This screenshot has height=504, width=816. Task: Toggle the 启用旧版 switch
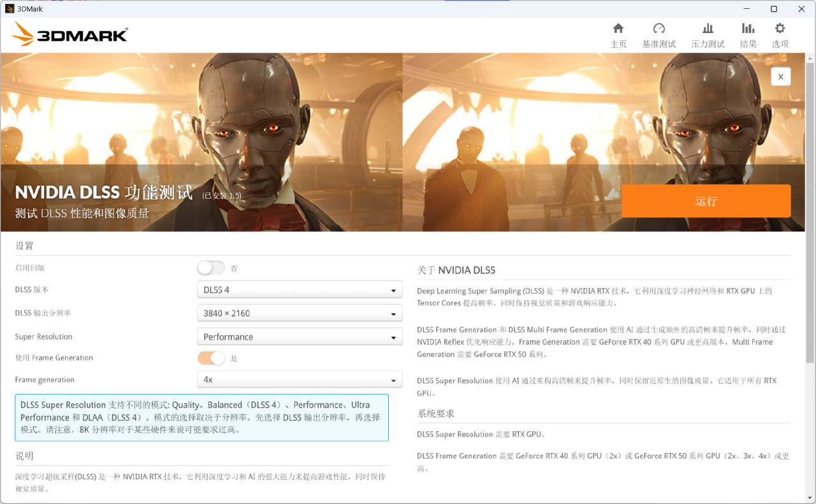(x=211, y=268)
